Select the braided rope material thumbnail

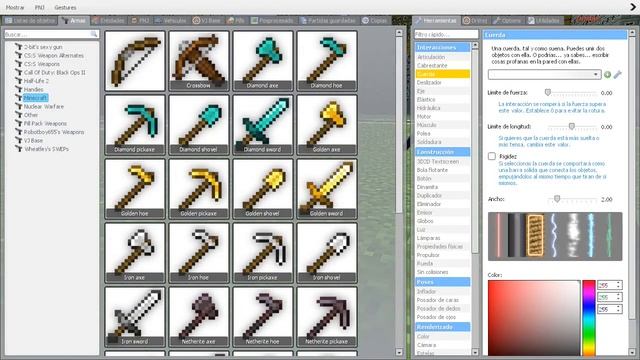tap(535, 236)
